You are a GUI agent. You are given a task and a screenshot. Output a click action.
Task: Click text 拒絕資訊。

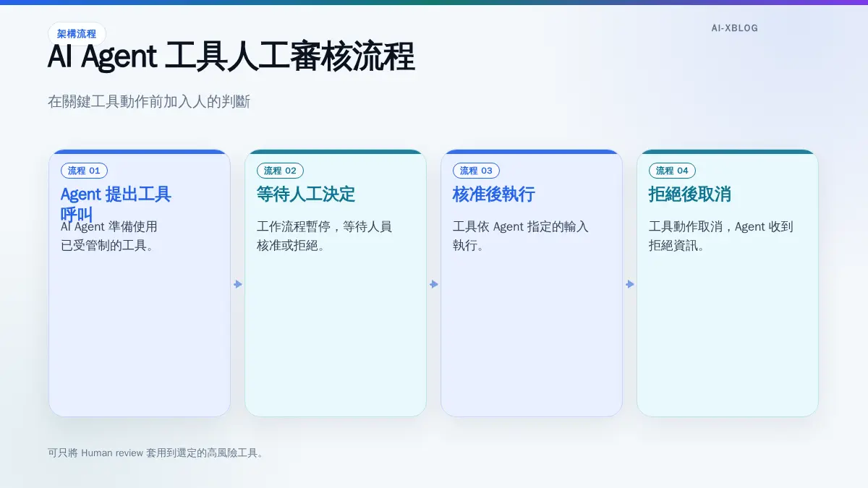click(x=678, y=245)
